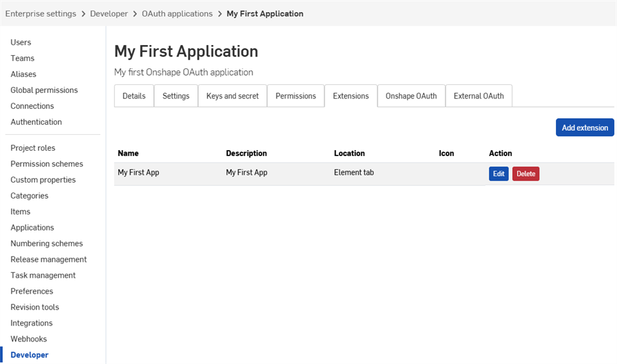Image resolution: width=617 pixels, height=364 pixels.
Task: Select the Extensions tab
Action: point(351,96)
